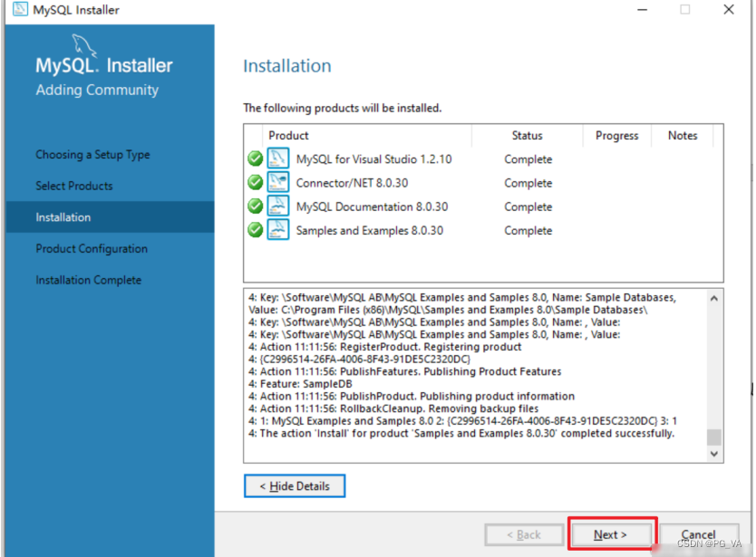Close the MySQL Installer window

click(729, 10)
